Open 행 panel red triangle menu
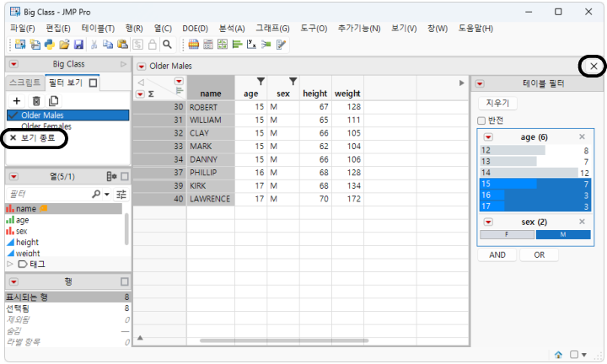This screenshot has height=364, width=607. [x=14, y=281]
